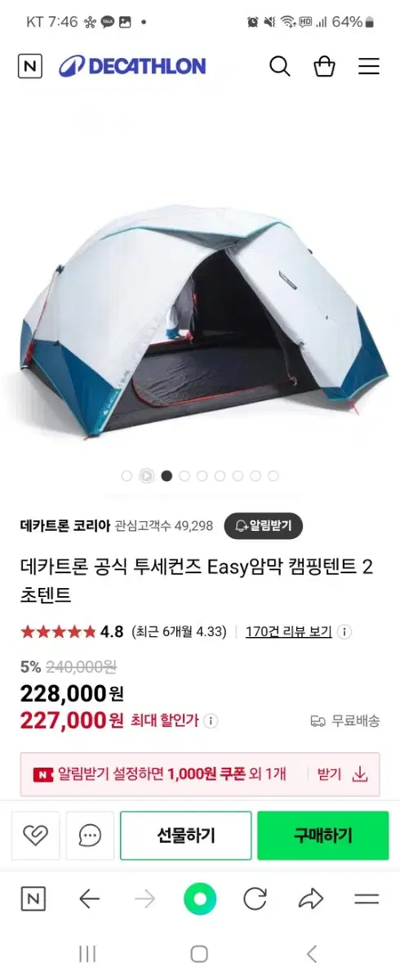400x980 pixels.
Task: Tap the Decathlon logo
Action: 132,66
